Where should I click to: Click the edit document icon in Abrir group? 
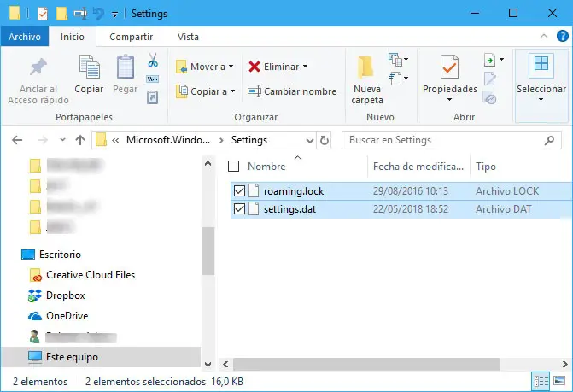489,79
